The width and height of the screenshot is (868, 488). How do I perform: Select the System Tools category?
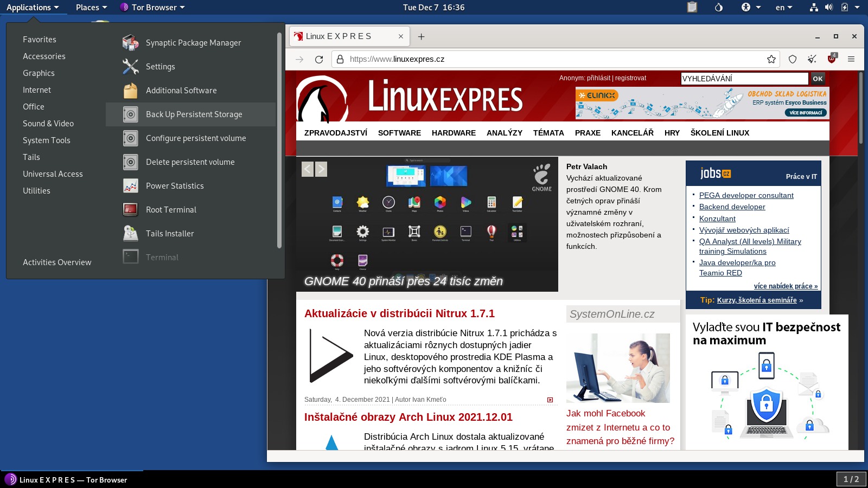47,140
